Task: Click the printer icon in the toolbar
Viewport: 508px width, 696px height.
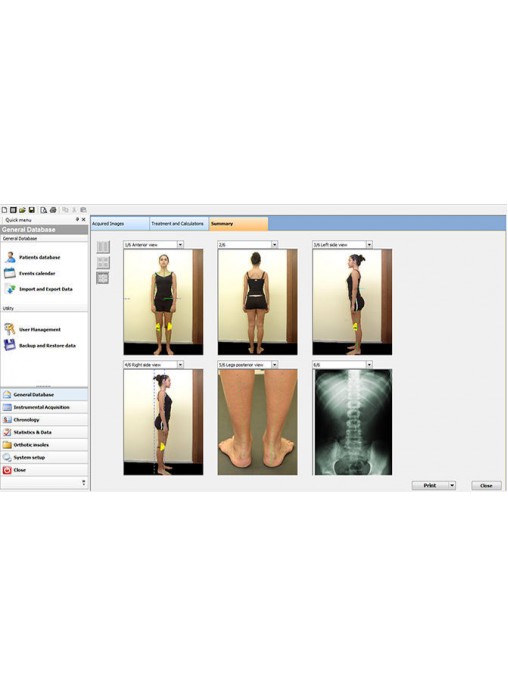Action: (x=53, y=210)
